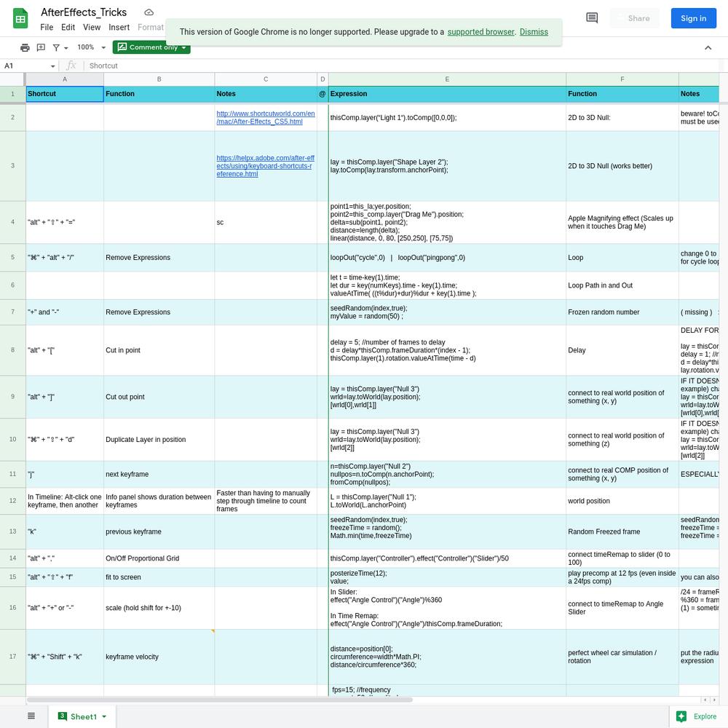Screen dimensions: 728x728
Task: Click the Duplicate Layer in position cell
Action: tap(159, 439)
